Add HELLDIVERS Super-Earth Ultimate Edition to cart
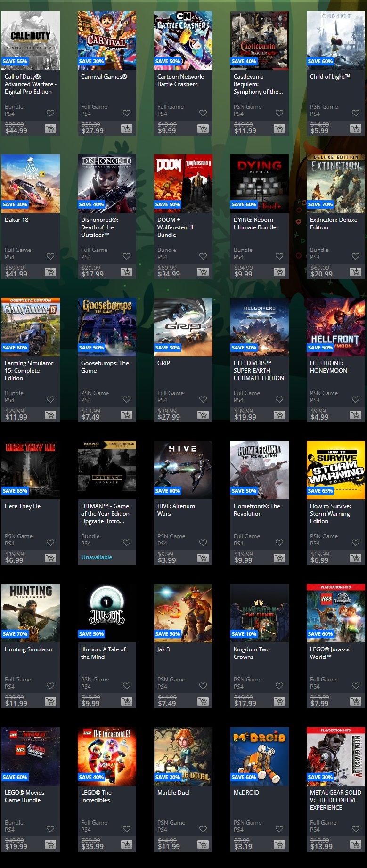 point(279,414)
